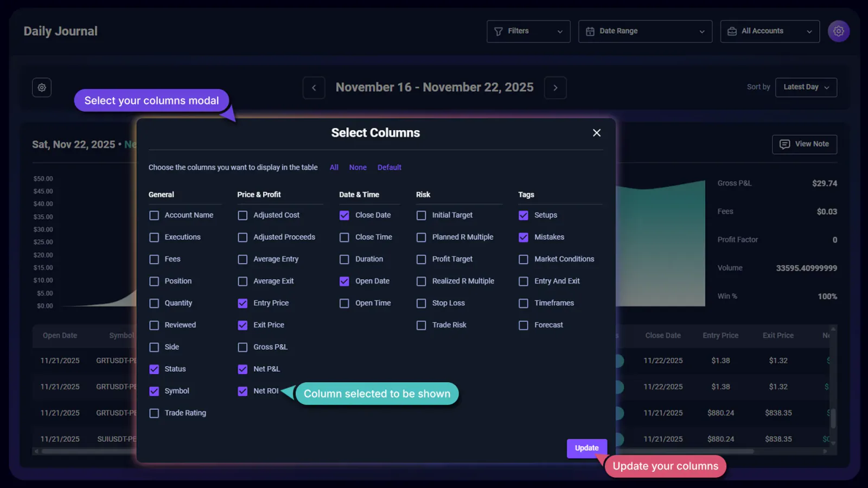This screenshot has width=868, height=488.
Task: Open the All Accounts dropdown
Action: point(809,31)
